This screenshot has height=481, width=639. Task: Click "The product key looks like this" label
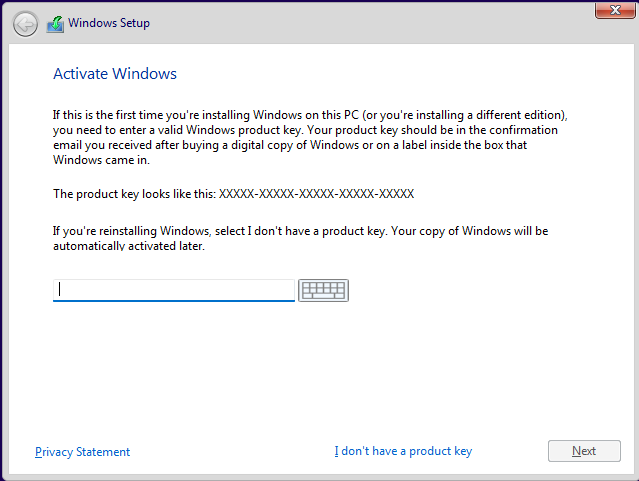[x=134, y=194]
